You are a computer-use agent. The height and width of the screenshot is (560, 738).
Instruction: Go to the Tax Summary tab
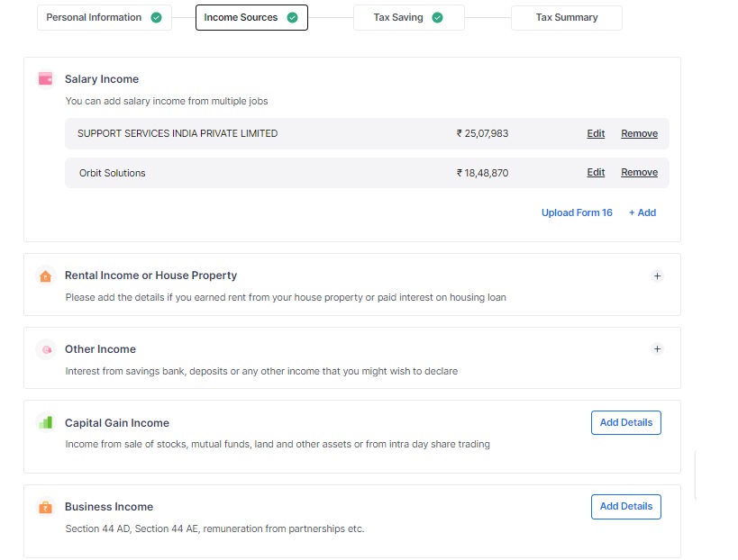(x=566, y=18)
